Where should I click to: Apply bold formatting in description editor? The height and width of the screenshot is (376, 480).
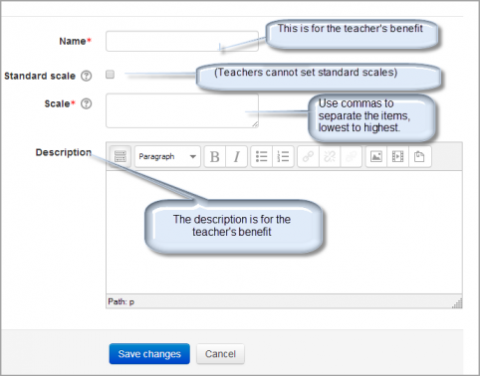tap(215, 156)
